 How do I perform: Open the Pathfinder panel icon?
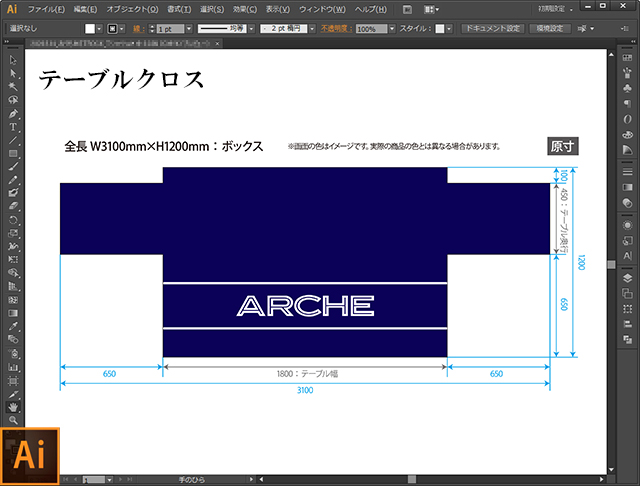(627, 339)
